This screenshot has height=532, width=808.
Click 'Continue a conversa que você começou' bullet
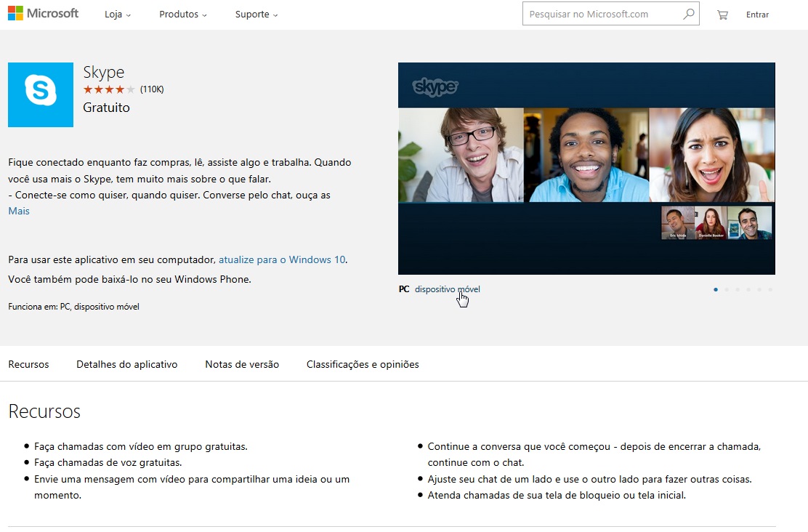(x=594, y=455)
